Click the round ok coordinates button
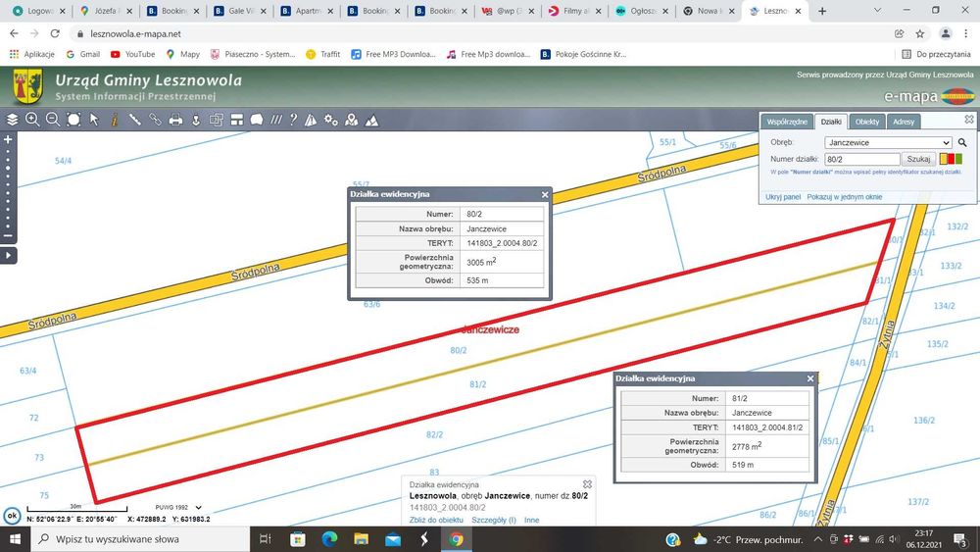The image size is (980, 552). [12, 516]
